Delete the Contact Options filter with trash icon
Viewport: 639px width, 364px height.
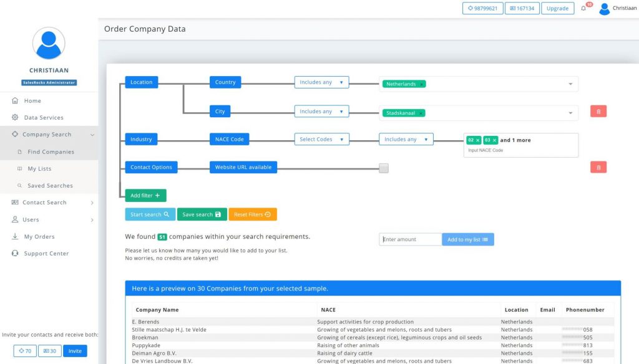point(598,167)
